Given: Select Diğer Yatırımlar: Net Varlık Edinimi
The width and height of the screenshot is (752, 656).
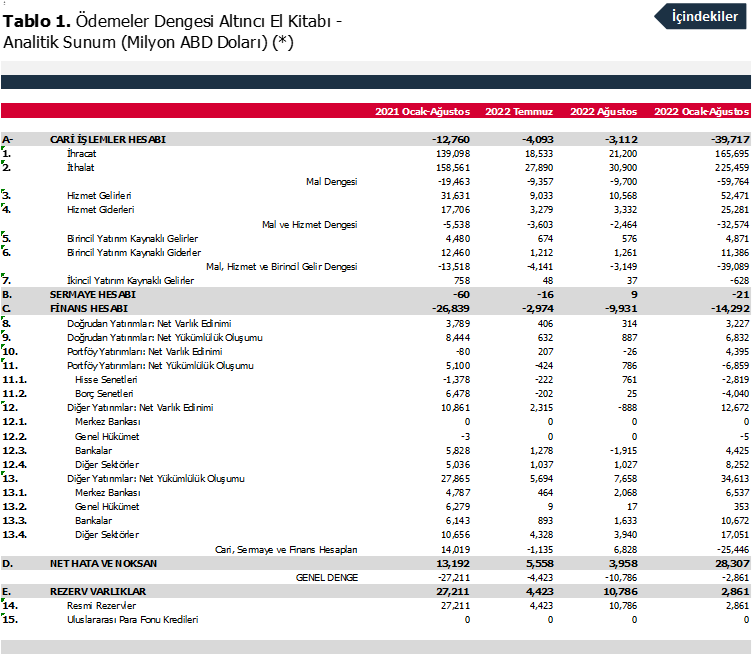Looking at the screenshot, I should (140, 407).
